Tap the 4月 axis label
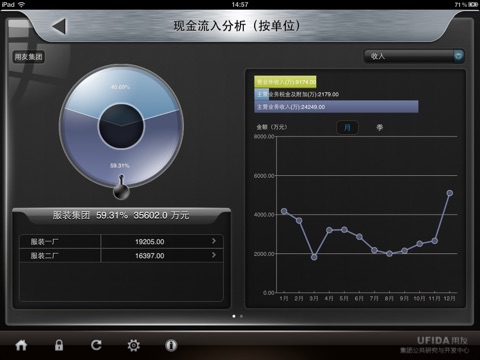480x360 pixels. [x=329, y=298]
